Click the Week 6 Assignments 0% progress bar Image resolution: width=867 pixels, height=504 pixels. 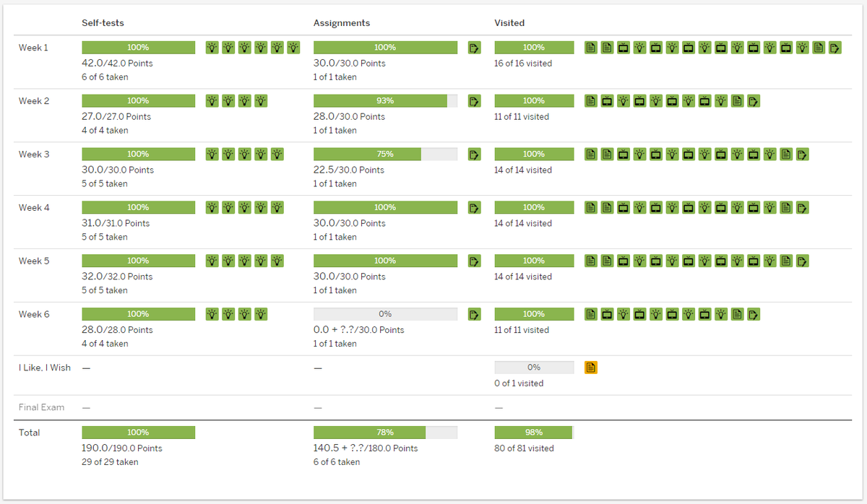pyautogui.click(x=385, y=315)
